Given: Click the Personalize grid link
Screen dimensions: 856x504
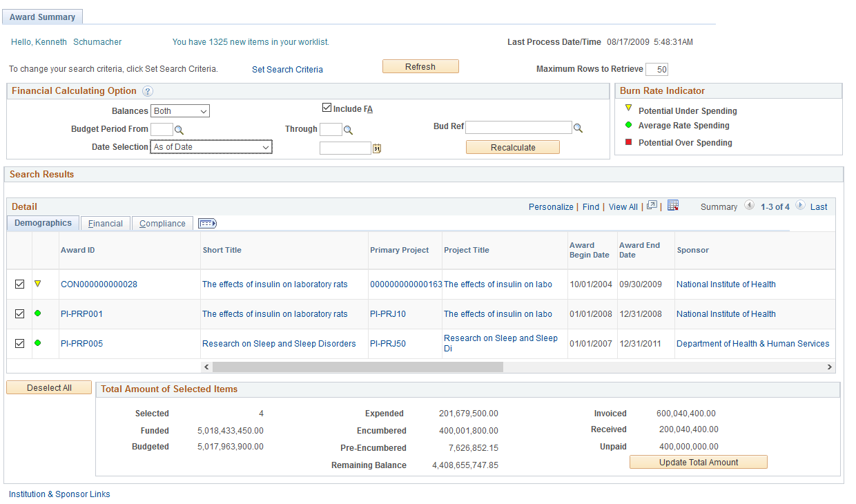Looking at the screenshot, I should pos(551,207).
